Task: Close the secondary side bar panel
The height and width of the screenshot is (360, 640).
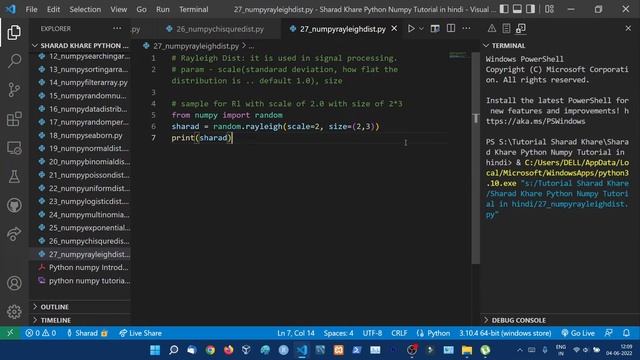Action: [x=628, y=28]
